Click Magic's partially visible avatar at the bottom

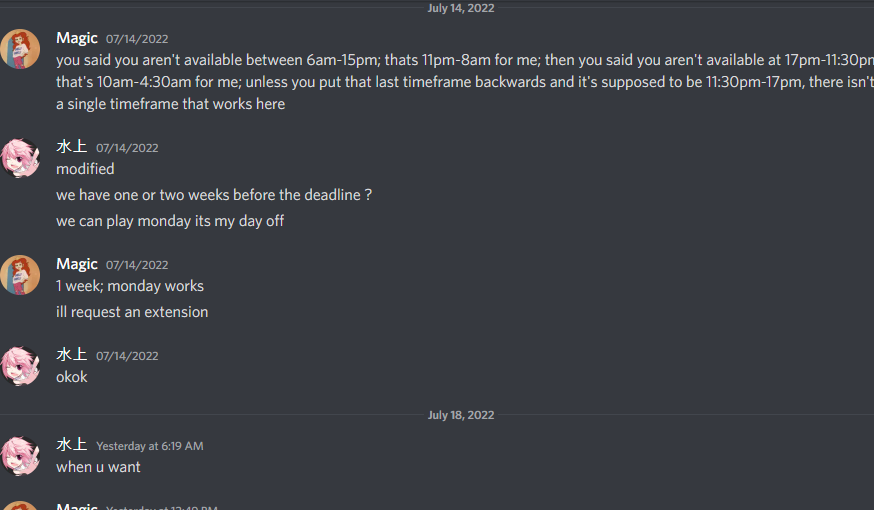tap(20, 506)
